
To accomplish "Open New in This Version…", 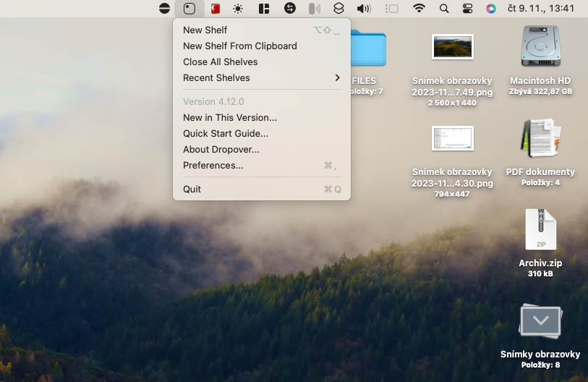I will click(261, 117).
